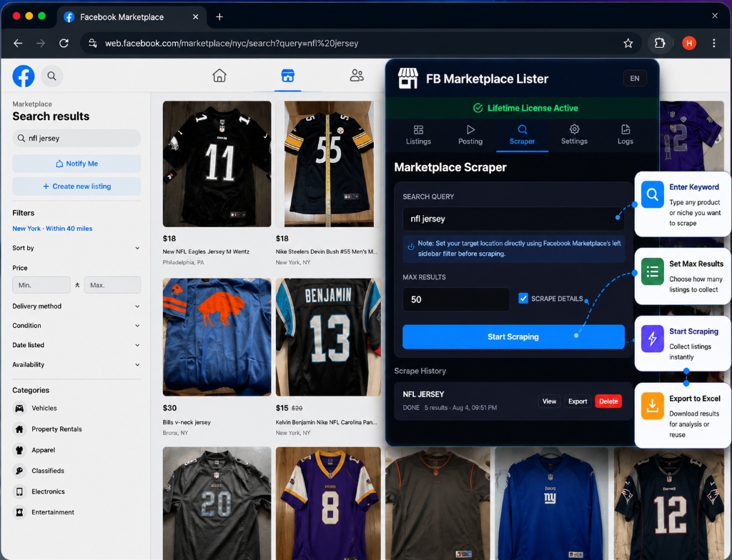Image resolution: width=732 pixels, height=560 pixels.
Task: Open the Steelers #55 jersey listing photo
Action: click(328, 164)
